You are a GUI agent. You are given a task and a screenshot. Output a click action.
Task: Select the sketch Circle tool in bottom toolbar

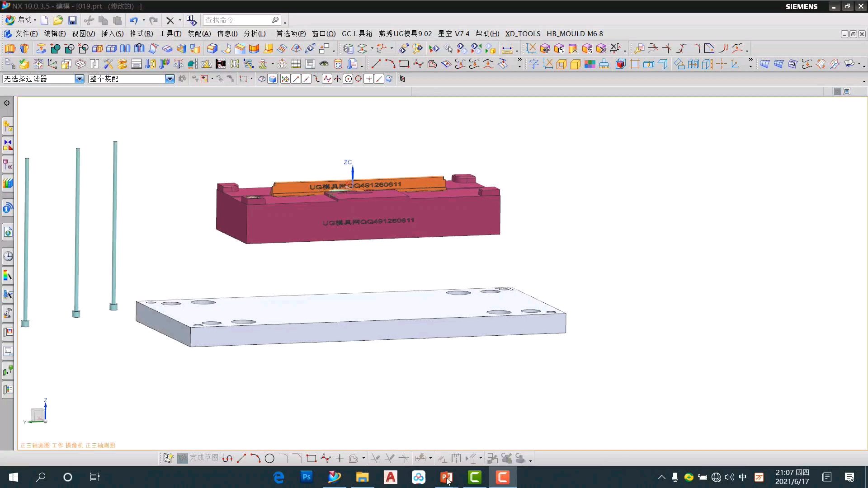coord(269,458)
